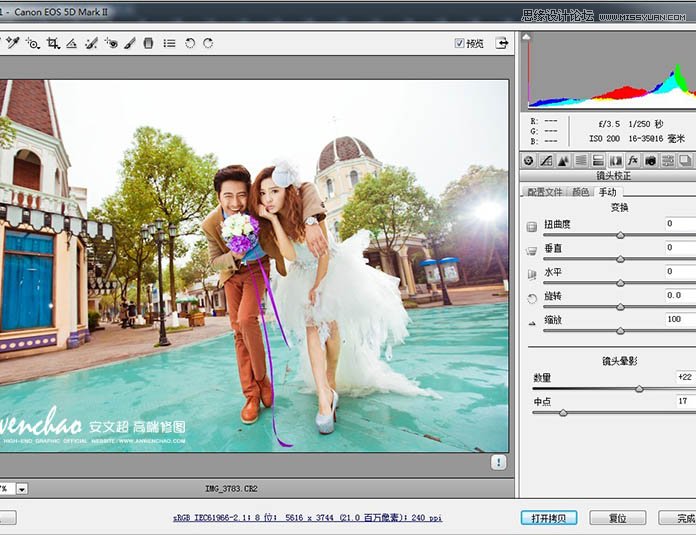
Task: Click the distortion grid icon beside 扭曲度
Action: [x=531, y=227]
